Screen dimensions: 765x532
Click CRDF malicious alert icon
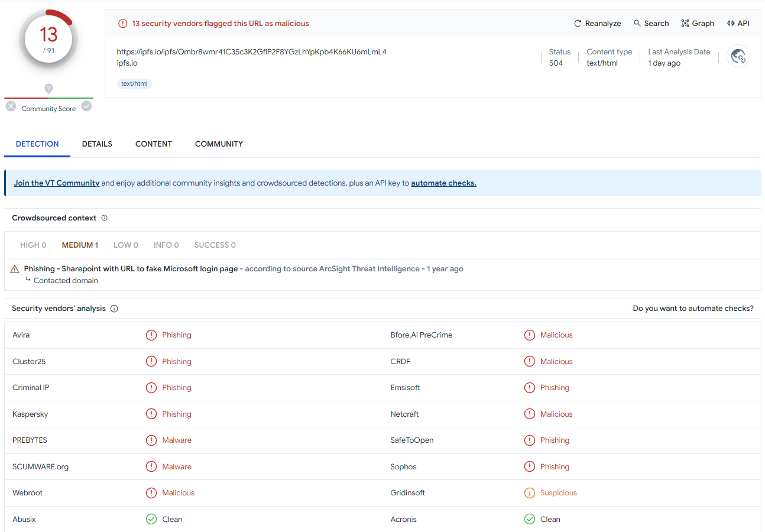[529, 361]
